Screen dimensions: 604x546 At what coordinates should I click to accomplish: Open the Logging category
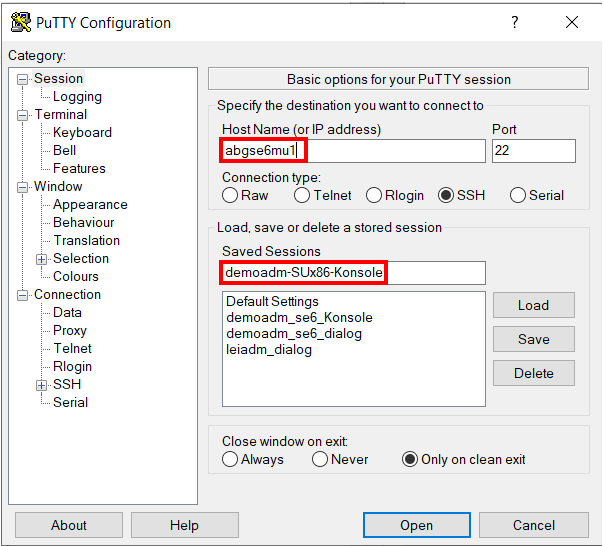click(77, 97)
